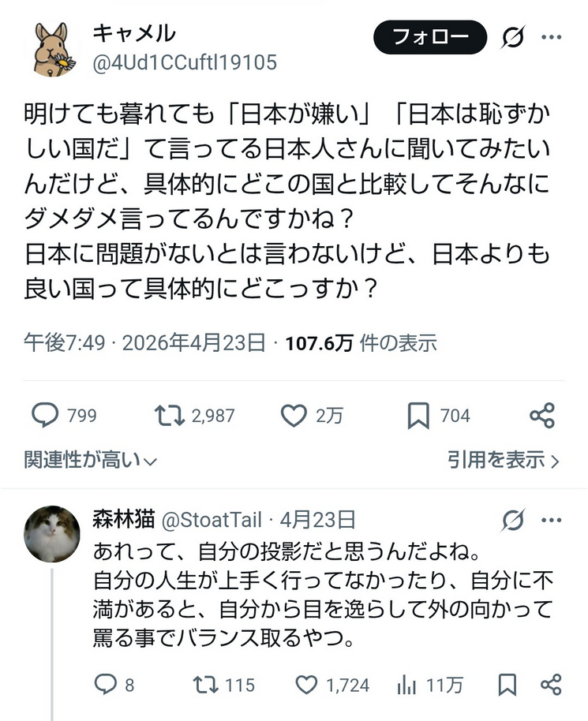Expand the 関連性が高い sort dropdown
The image size is (588, 721).
91,459
